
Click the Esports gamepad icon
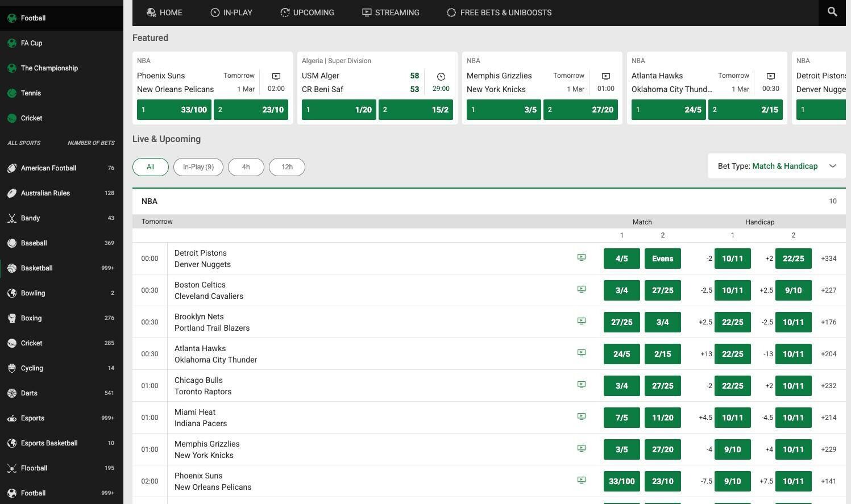coord(11,418)
